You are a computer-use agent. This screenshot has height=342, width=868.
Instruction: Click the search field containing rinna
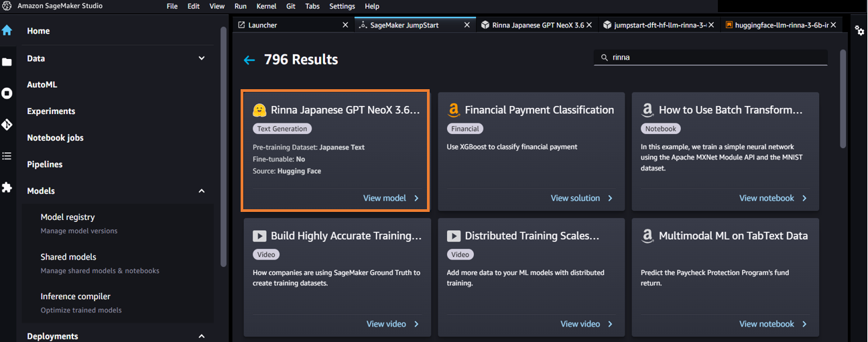pos(710,58)
